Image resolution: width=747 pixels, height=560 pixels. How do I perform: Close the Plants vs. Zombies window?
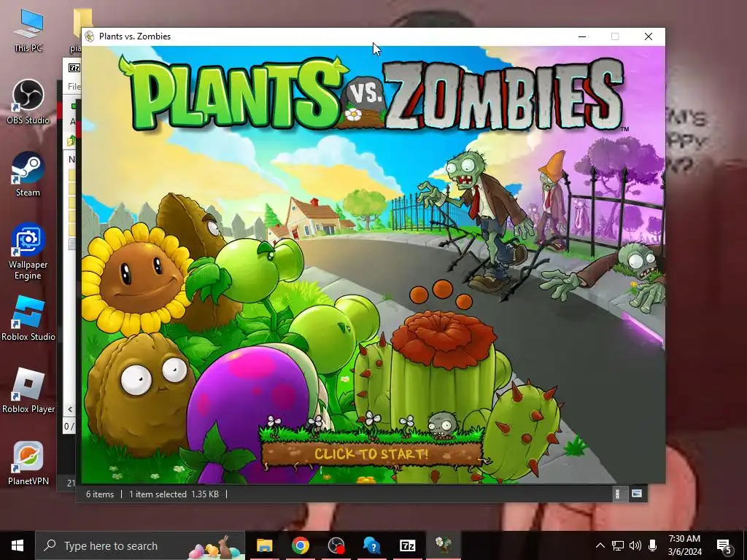tap(649, 36)
